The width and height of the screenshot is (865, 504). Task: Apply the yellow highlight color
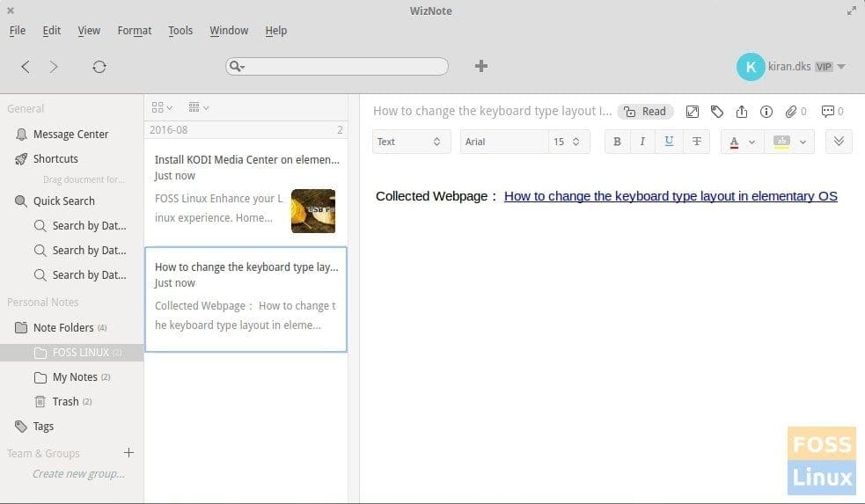point(781,142)
